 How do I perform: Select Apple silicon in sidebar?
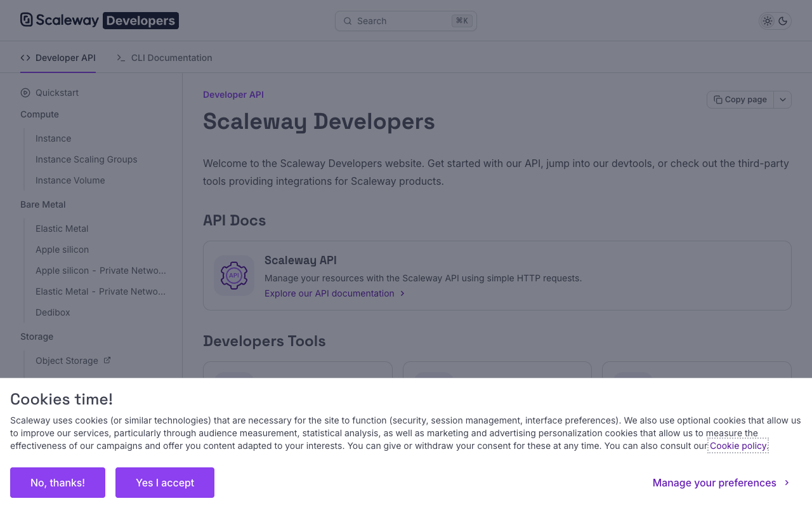point(62,250)
